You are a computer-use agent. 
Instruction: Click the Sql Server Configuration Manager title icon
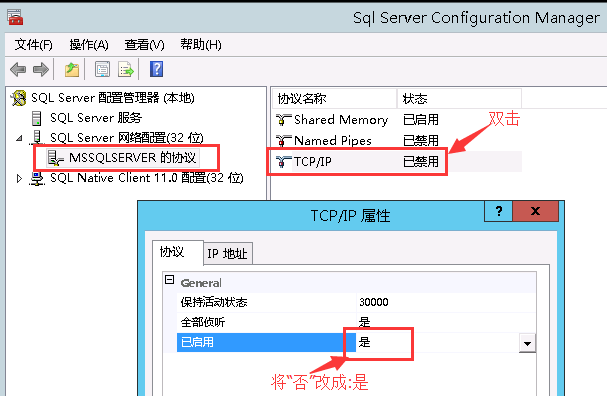[x=15, y=17]
